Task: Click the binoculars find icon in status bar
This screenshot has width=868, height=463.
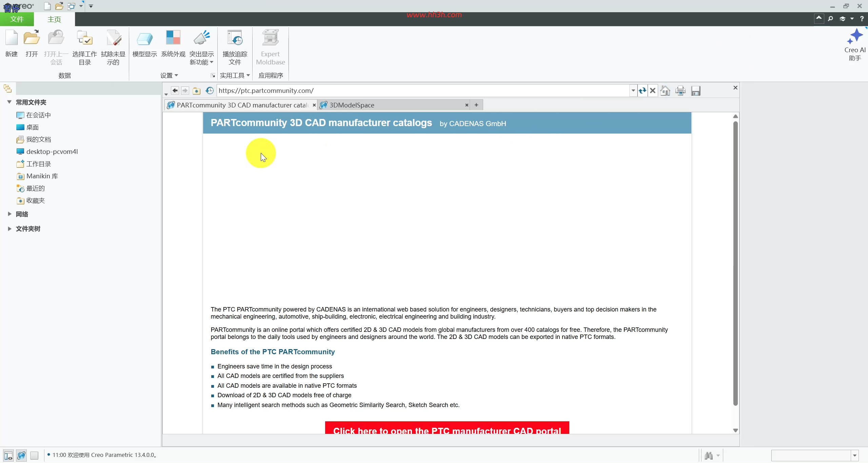Action: click(709, 455)
